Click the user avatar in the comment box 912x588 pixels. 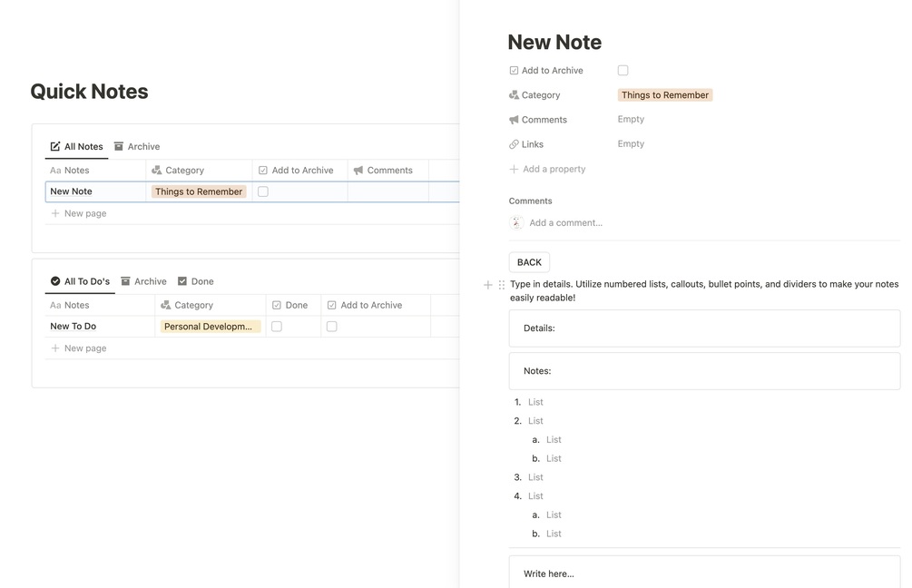(x=516, y=222)
